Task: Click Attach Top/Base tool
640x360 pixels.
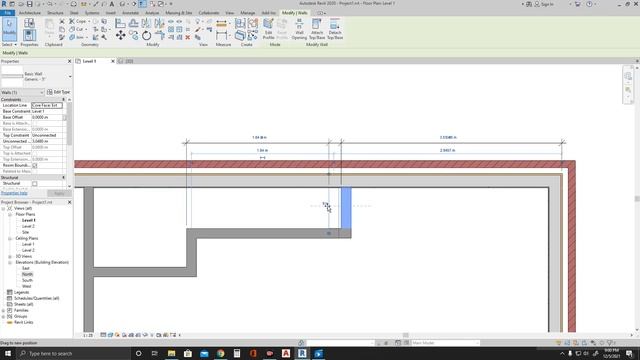Action: click(x=317, y=29)
